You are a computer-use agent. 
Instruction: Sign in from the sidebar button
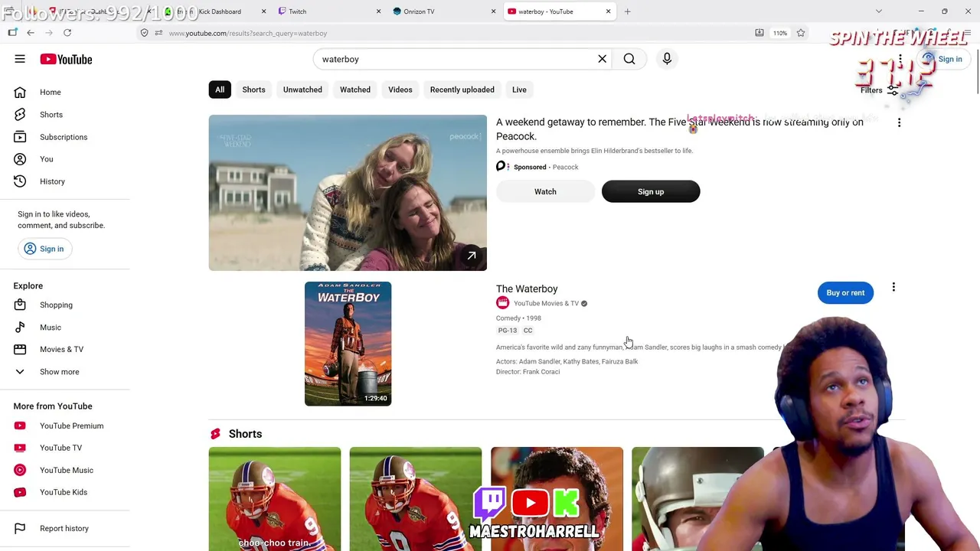(x=44, y=249)
